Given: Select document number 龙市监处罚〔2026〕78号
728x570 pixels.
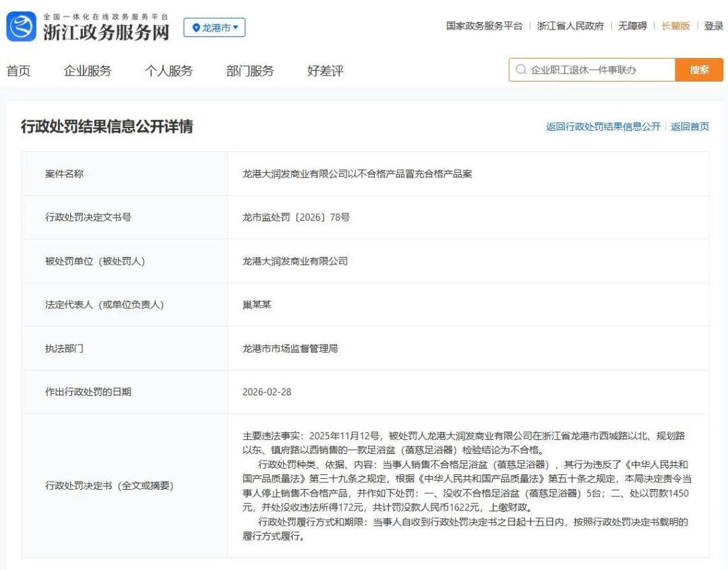Looking at the screenshot, I should pyautogui.click(x=296, y=217).
